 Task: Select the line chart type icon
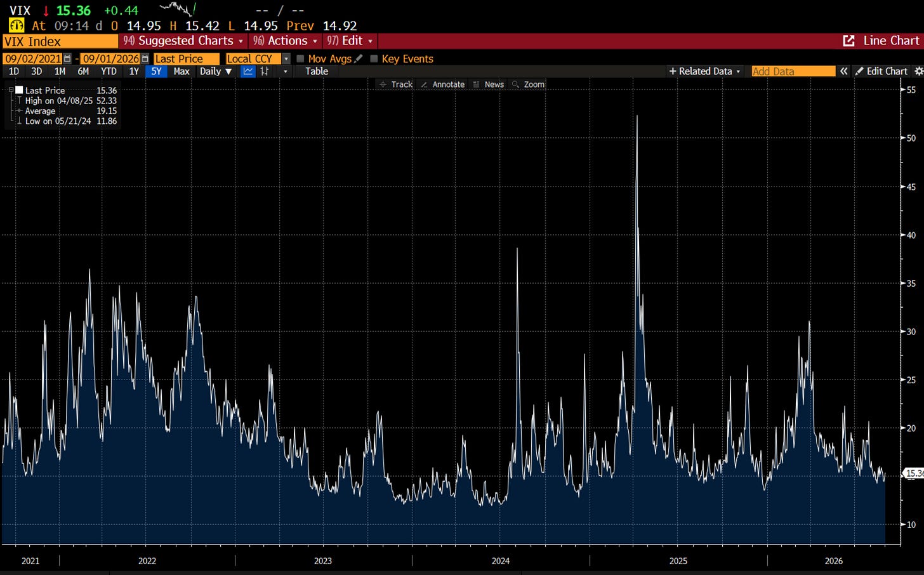248,71
